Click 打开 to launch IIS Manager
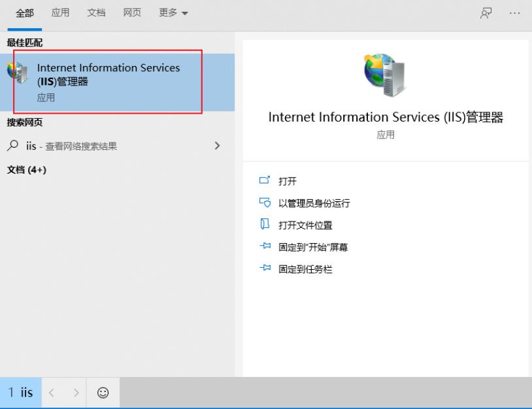Viewport: 532px width, 409px height. point(288,181)
